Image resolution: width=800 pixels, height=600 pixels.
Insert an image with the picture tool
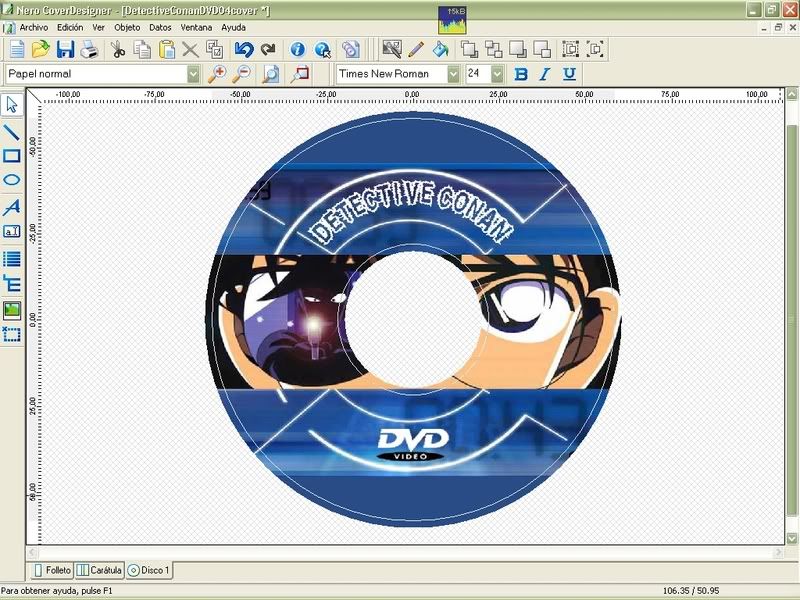click(12, 310)
